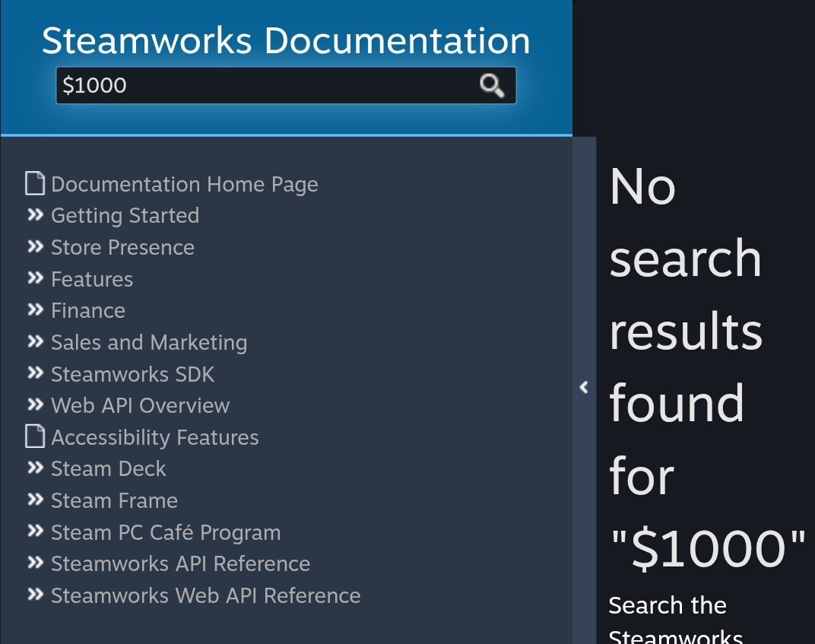Screen dimensions: 815x644
Task: Click the magnifying glass search icon
Action: pyautogui.click(x=491, y=86)
